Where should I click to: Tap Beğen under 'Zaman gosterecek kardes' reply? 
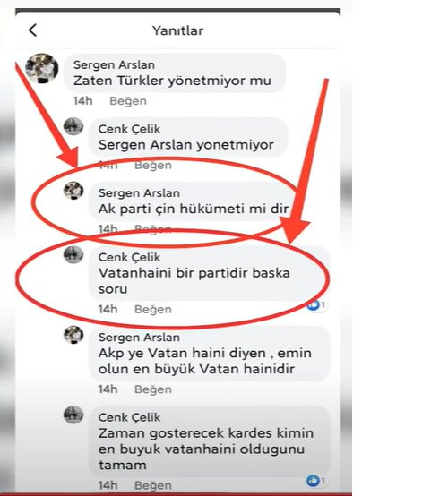point(153,485)
